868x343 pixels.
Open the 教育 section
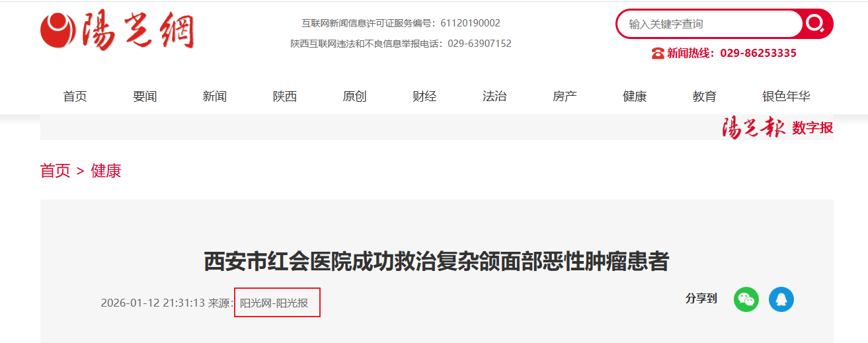coord(705,96)
